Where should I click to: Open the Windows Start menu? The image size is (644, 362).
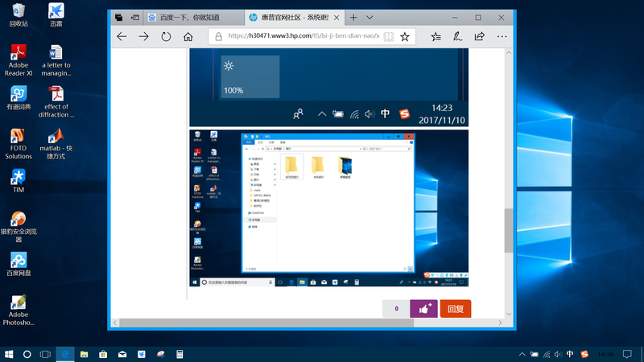point(9,354)
